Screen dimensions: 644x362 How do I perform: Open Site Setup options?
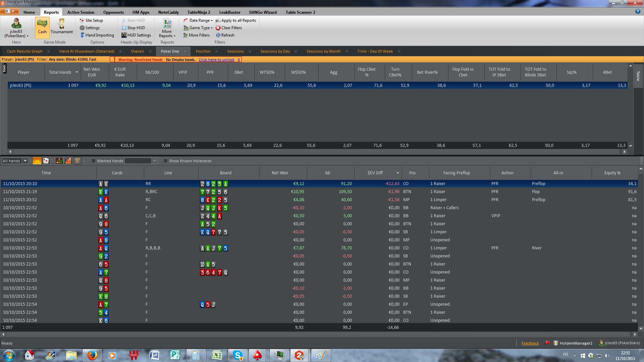click(91, 20)
